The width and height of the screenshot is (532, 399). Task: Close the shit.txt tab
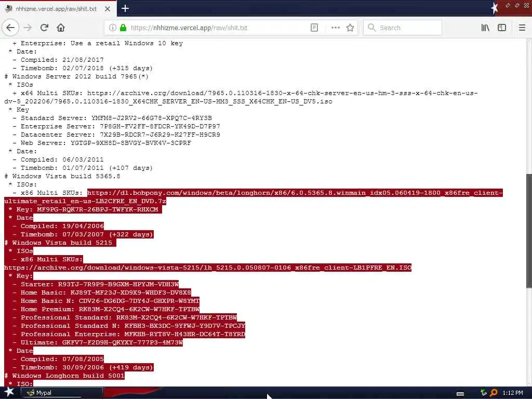107,9
